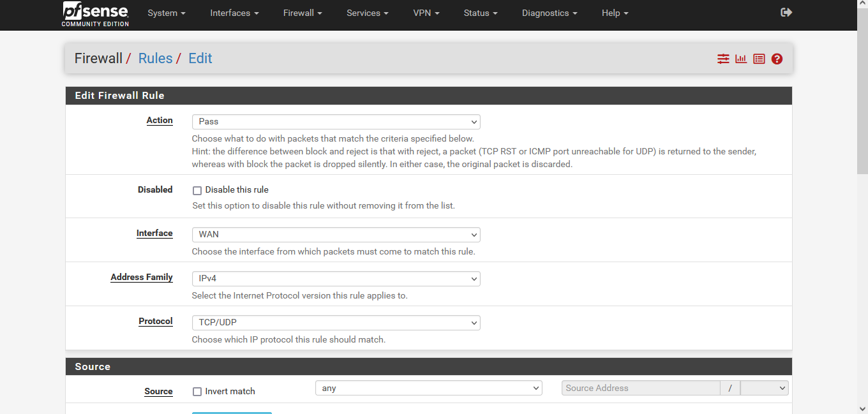Click the pfSense Community Edition logo
Viewport: 868px width, 414px height.
coord(95,14)
